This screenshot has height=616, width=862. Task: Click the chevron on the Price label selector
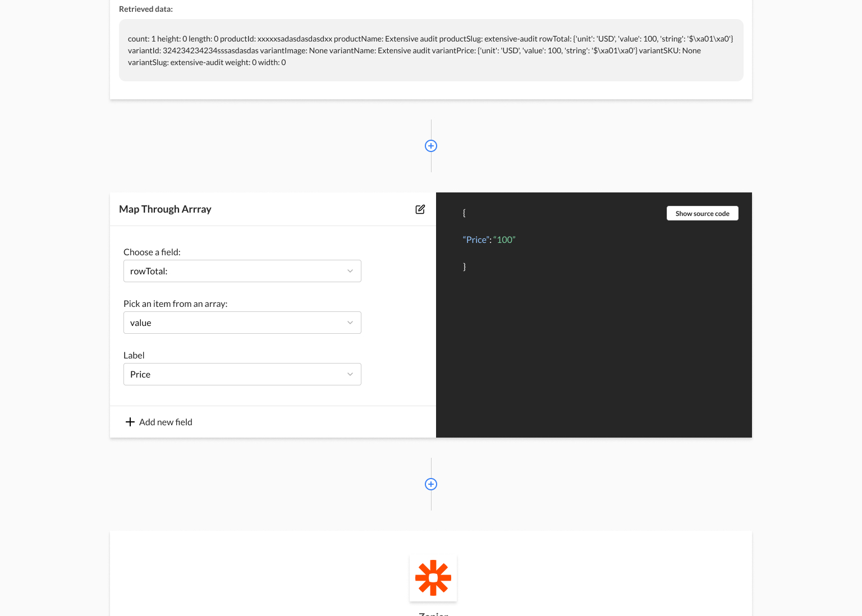pyautogui.click(x=350, y=374)
